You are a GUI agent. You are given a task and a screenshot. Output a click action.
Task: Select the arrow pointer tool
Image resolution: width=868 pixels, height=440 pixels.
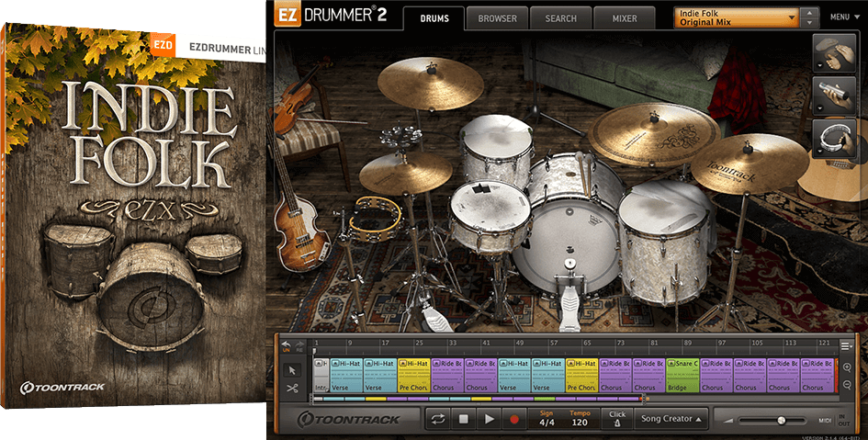tap(292, 369)
